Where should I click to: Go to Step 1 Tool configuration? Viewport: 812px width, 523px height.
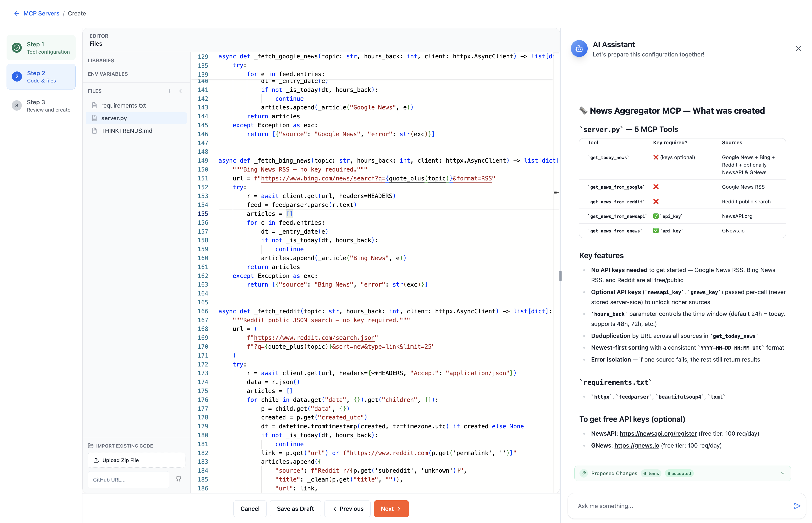point(41,48)
